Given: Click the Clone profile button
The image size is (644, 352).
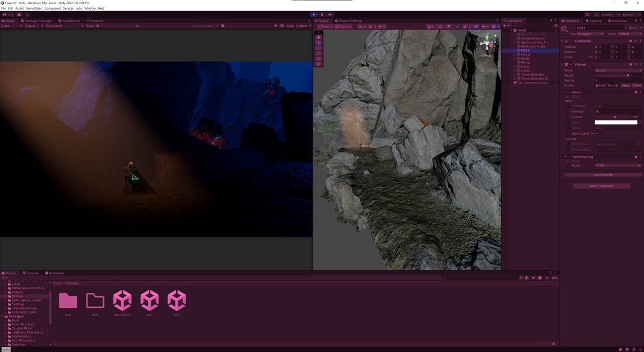Looking at the screenshot, I should click(637, 86).
